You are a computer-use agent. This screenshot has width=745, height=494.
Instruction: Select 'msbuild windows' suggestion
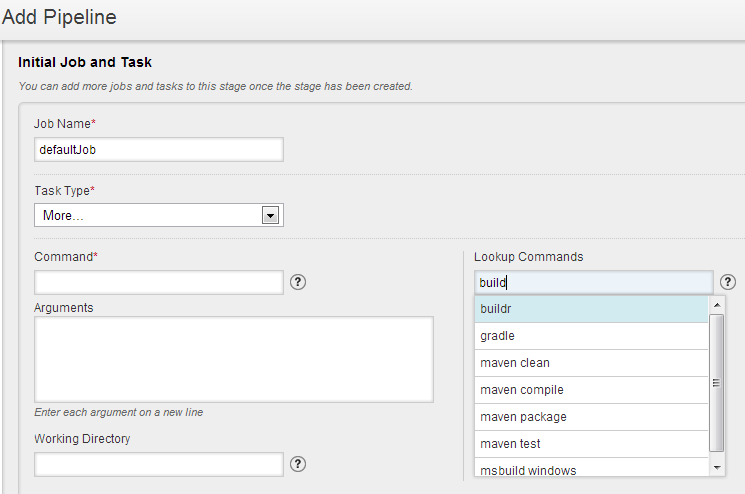coord(591,470)
